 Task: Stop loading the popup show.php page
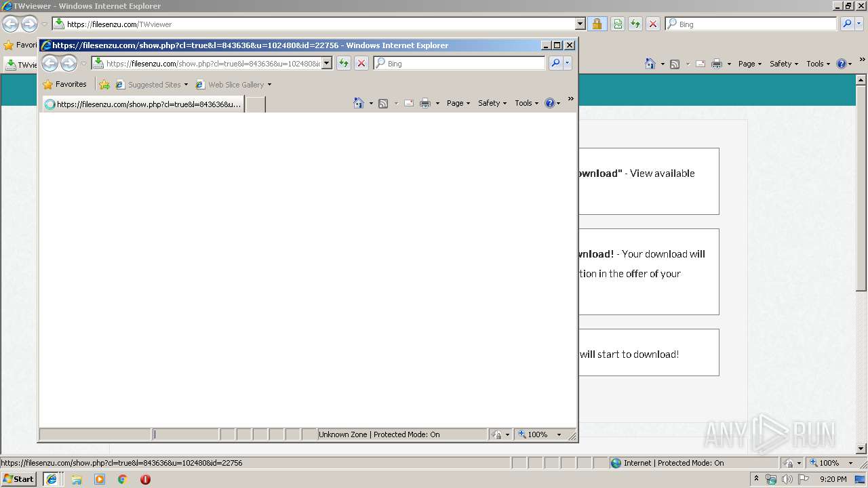click(361, 63)
